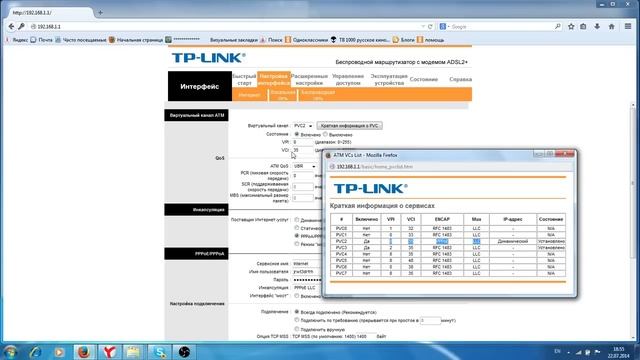The image size is (640, 360).
Task: Reload the page with the refresh icon
Action: (430, 27)
